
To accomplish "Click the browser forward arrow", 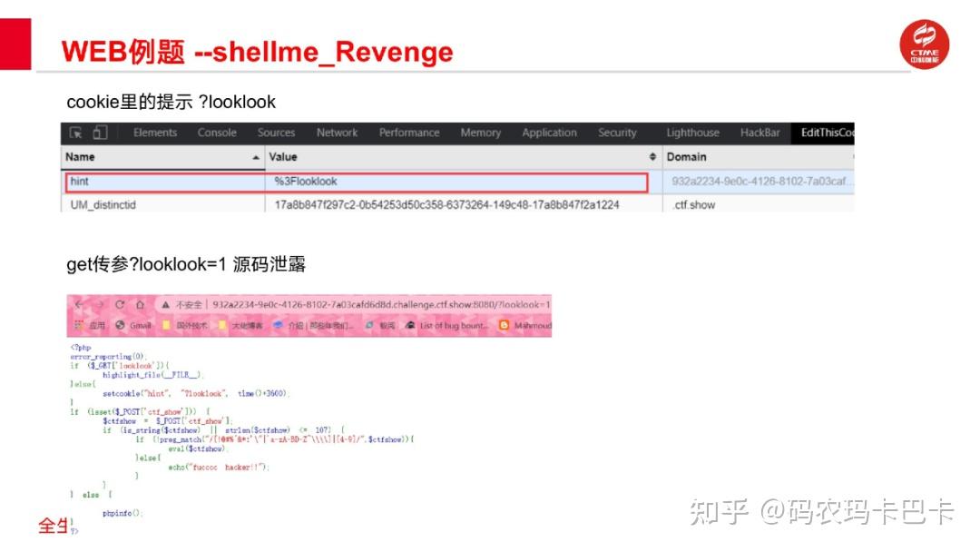I will [x=100, y=304].
